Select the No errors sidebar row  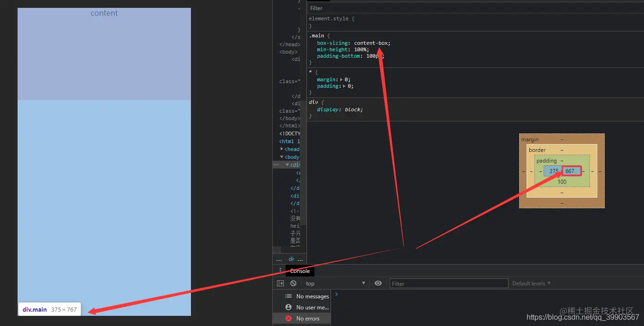[x=302, y=318]
